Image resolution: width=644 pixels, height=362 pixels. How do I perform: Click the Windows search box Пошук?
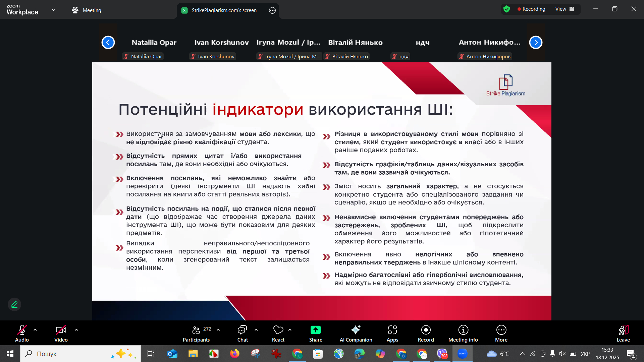pos(80,354)
